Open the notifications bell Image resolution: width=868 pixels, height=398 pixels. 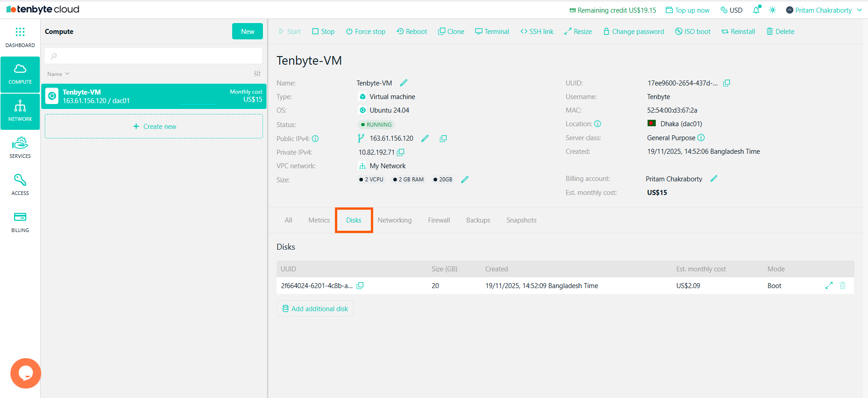click(756, 10)
